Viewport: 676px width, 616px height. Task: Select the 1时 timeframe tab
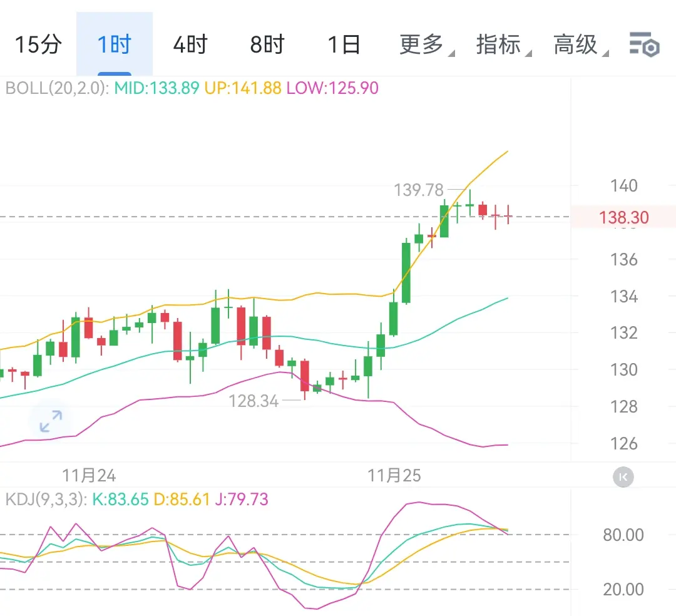115,44
